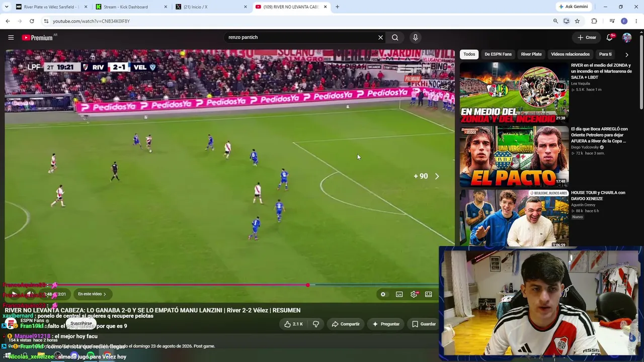
Task: Dislike the video with thumbs-down
Action: [x=316, y=324]
